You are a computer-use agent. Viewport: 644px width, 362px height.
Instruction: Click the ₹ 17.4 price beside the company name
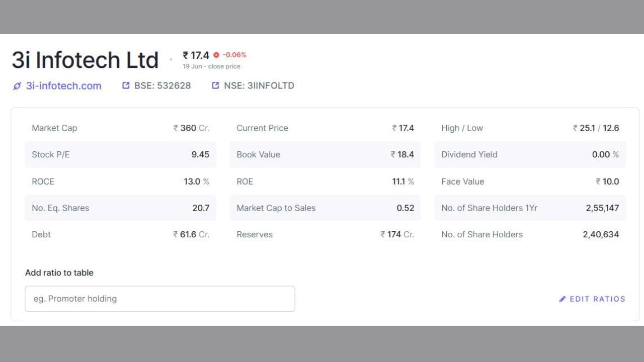[196, 55]
